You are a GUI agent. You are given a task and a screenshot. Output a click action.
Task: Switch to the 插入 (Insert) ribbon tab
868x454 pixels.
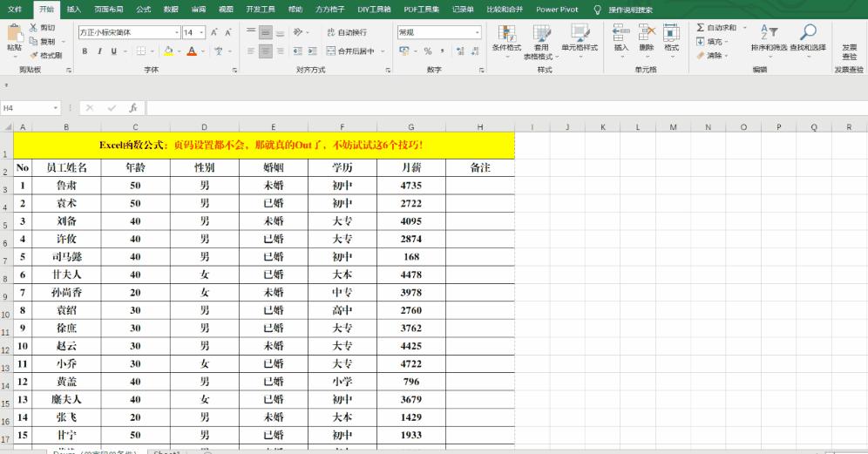tap(74, 9)
